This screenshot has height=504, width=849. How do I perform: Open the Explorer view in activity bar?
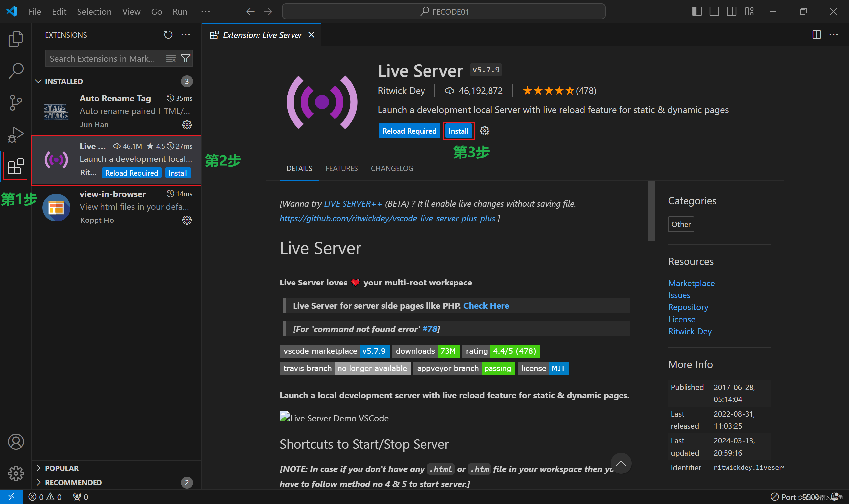pyautogui.click(x=16, y=39)
